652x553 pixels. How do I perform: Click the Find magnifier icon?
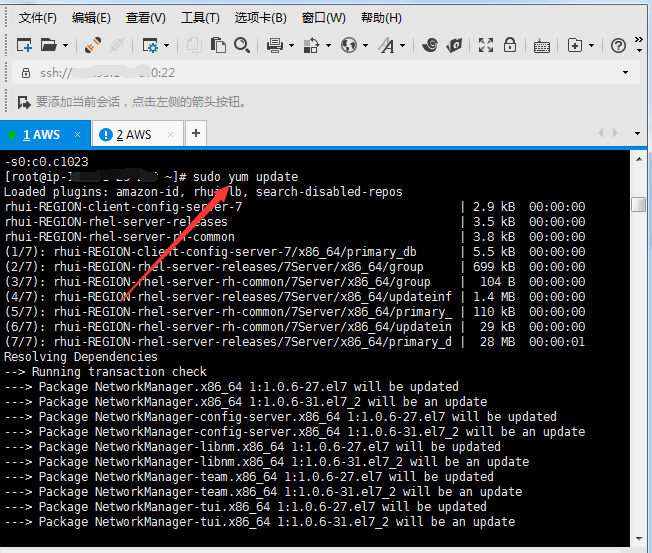242,45
